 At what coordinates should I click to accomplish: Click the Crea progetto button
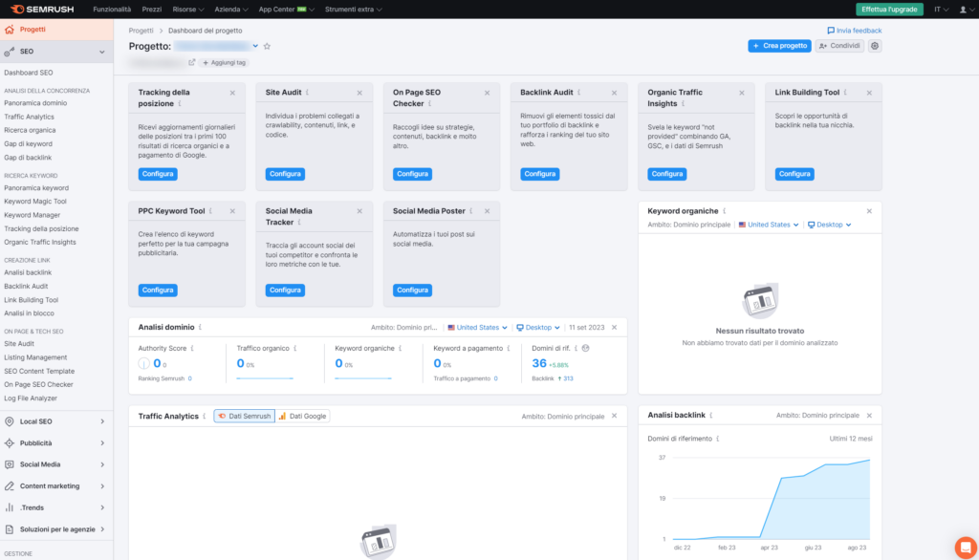point(779,46)
